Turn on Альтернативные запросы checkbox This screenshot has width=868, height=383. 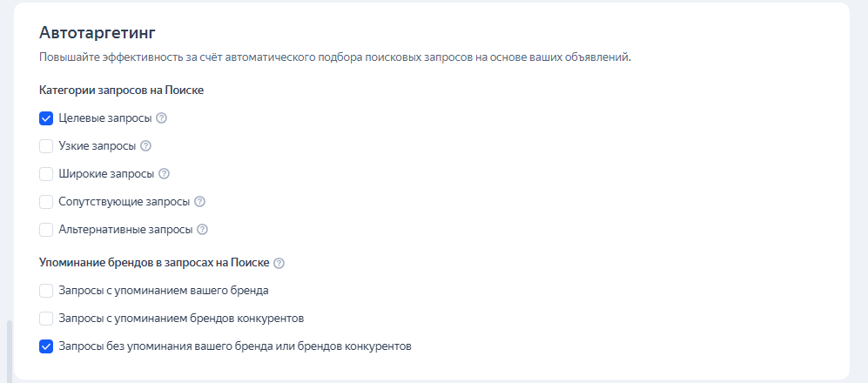point(46,230)
